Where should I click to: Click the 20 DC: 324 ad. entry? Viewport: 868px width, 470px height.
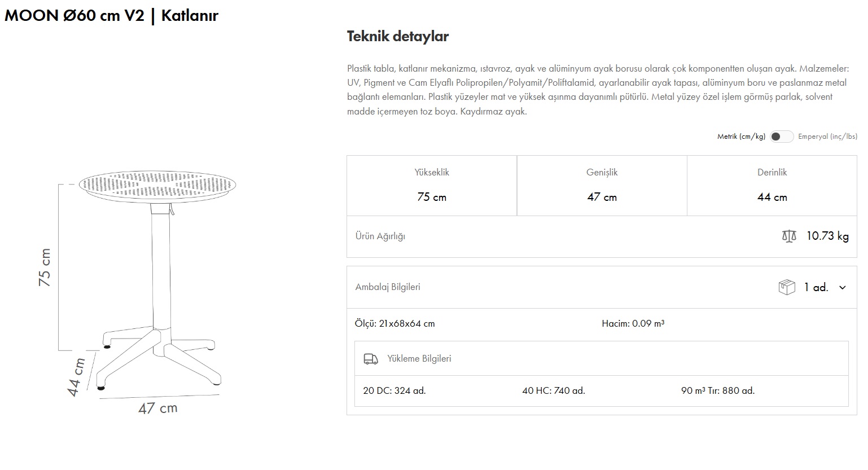394,391
